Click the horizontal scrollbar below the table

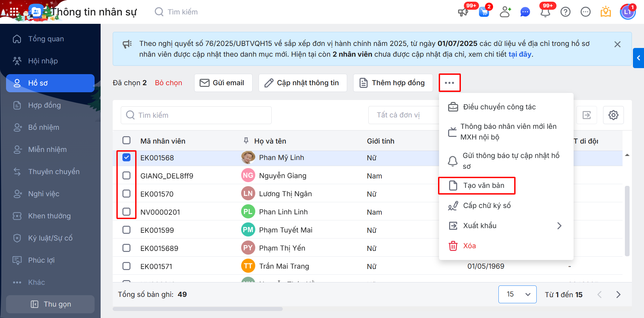(198, 309)
